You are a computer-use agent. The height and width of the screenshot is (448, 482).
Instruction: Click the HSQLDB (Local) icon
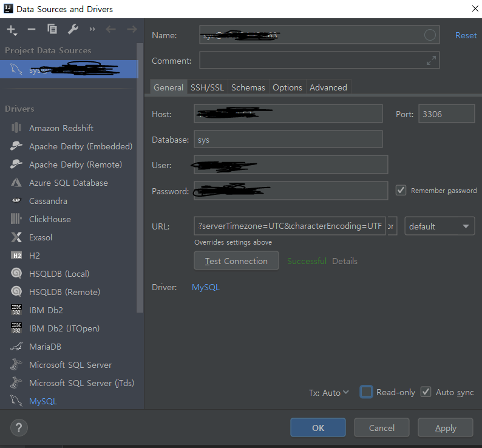tap(16, 273)
